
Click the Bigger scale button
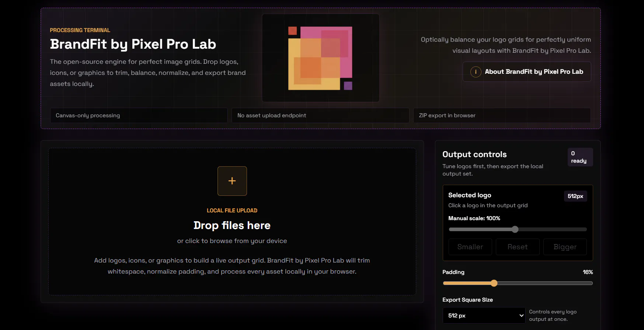565,247
